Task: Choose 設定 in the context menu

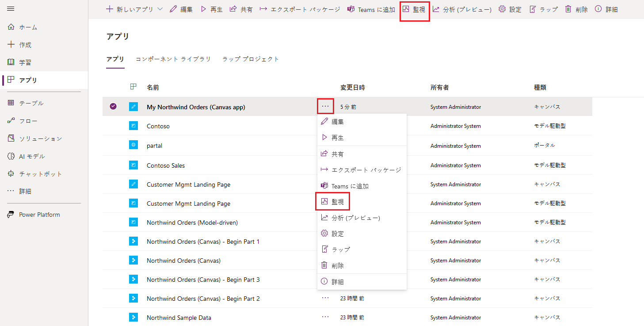Action: (362, 234)
